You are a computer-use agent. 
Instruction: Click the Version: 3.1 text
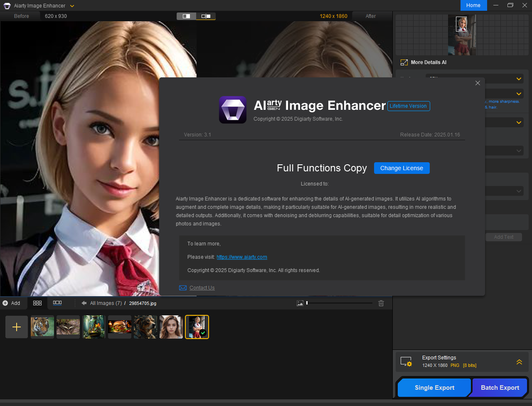tap(197, 135)
